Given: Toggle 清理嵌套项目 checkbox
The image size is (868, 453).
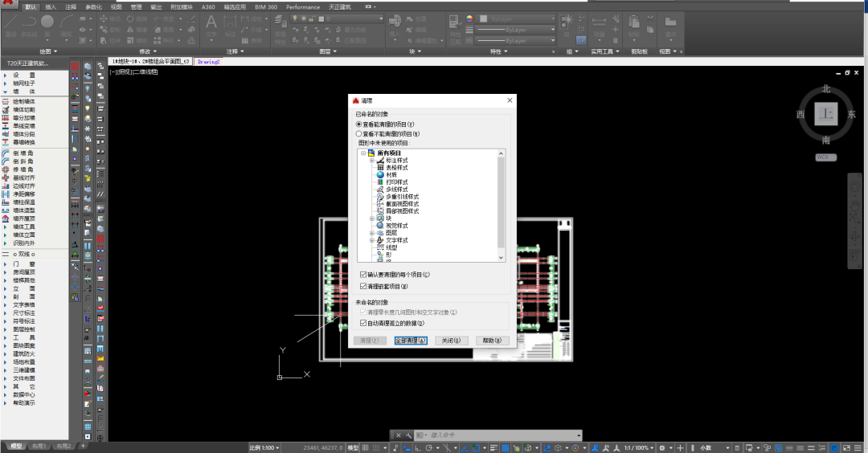Looking at the screenshot, I should tap(363, 286).
